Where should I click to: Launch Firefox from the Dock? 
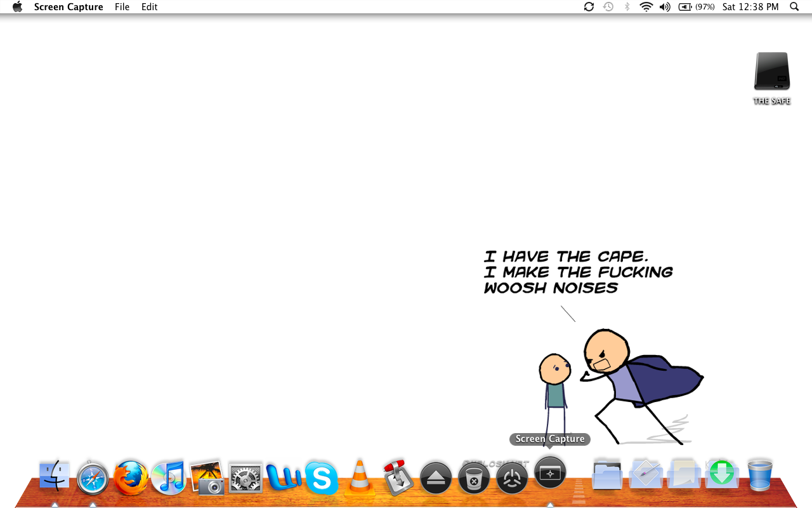131,478
